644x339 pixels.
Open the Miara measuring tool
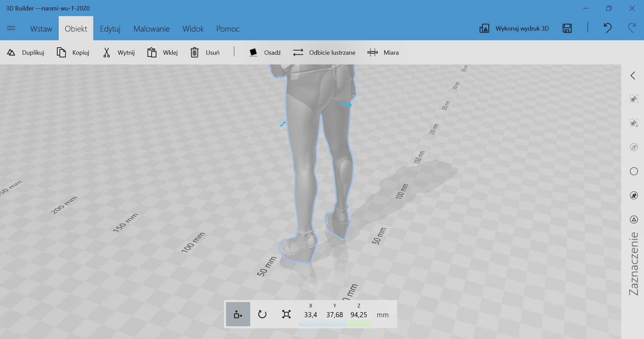click(x=372, y=52)
